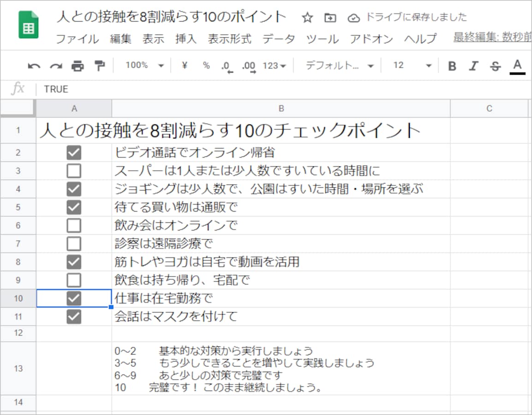Format as currency with yen icon

click(x=184, y=65)
